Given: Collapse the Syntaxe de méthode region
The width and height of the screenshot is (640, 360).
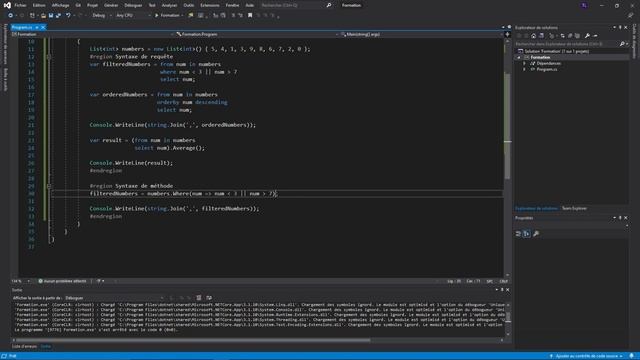Looking at the screenshot, I should pyautogui.click(x=49, y=186).
